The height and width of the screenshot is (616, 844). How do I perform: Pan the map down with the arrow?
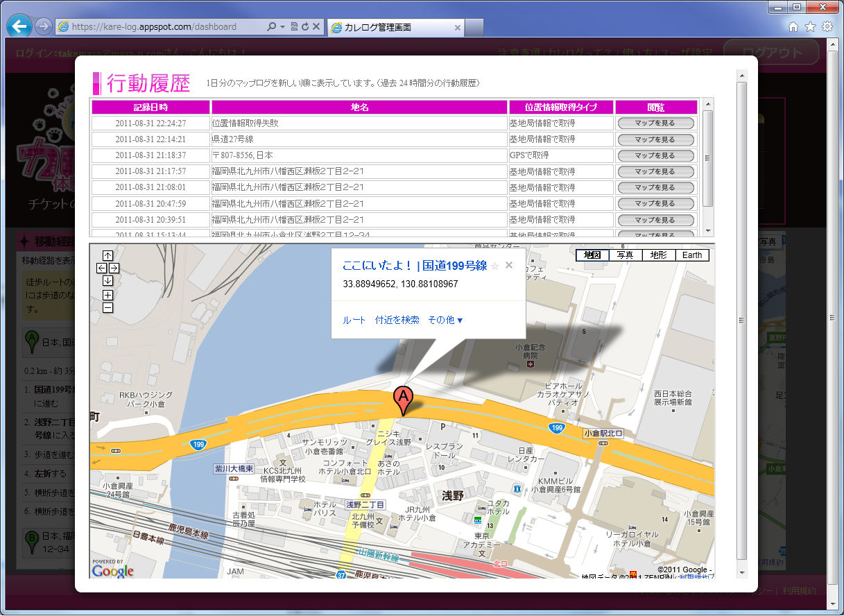click(107, 281)
